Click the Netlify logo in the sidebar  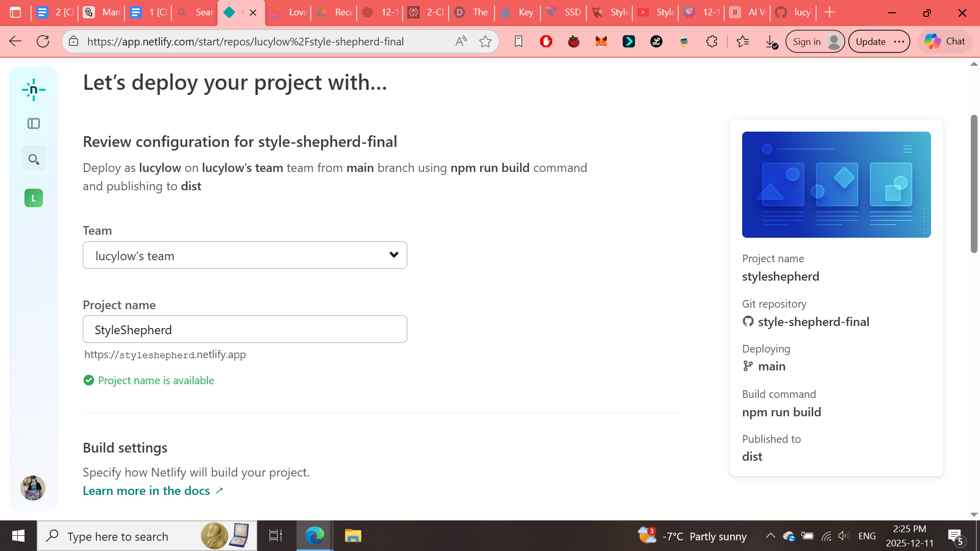[x=34, y=90]
